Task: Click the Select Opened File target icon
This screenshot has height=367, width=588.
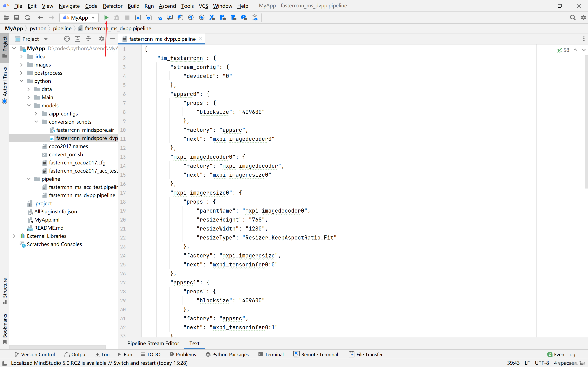Action: pyautogui.click(x=67, y=39)
